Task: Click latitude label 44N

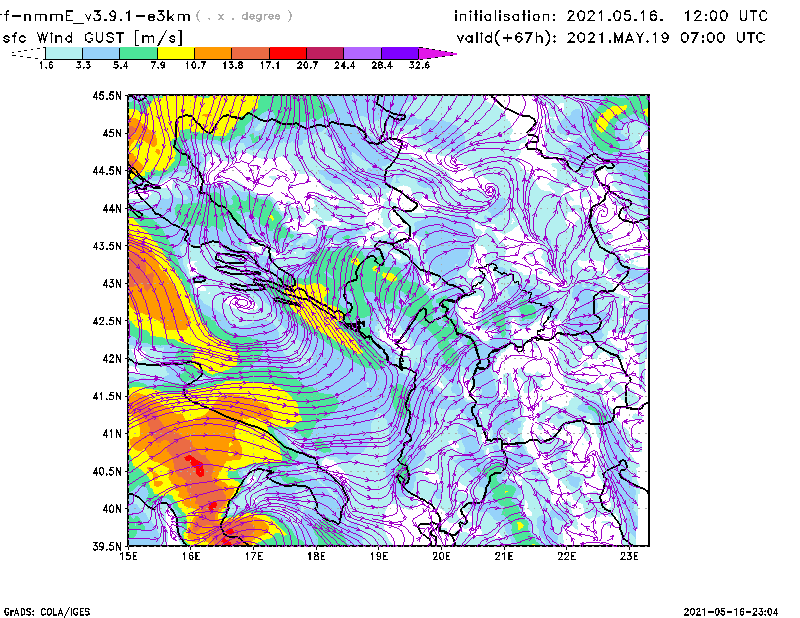Action: click(112, 208)
